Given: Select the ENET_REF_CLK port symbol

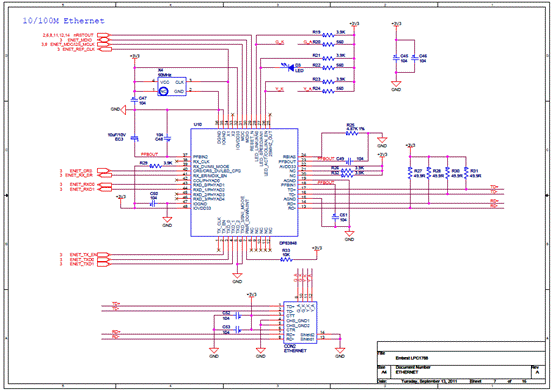Looking at the screenshot, I should point(104,49).
